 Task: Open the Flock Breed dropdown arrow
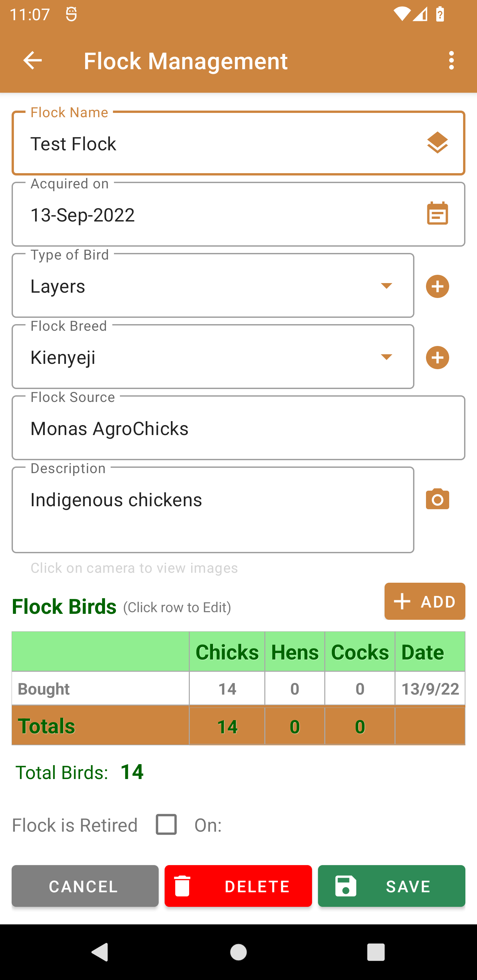pos(386,357)
